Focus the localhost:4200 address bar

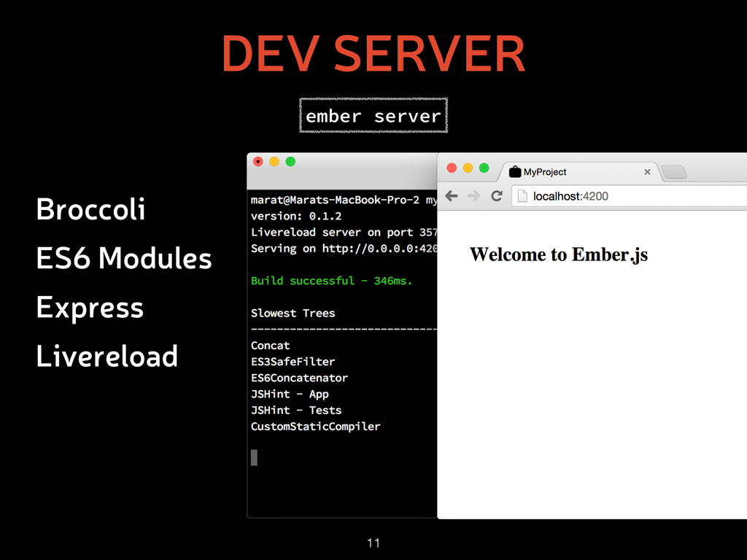pos(630,196)
